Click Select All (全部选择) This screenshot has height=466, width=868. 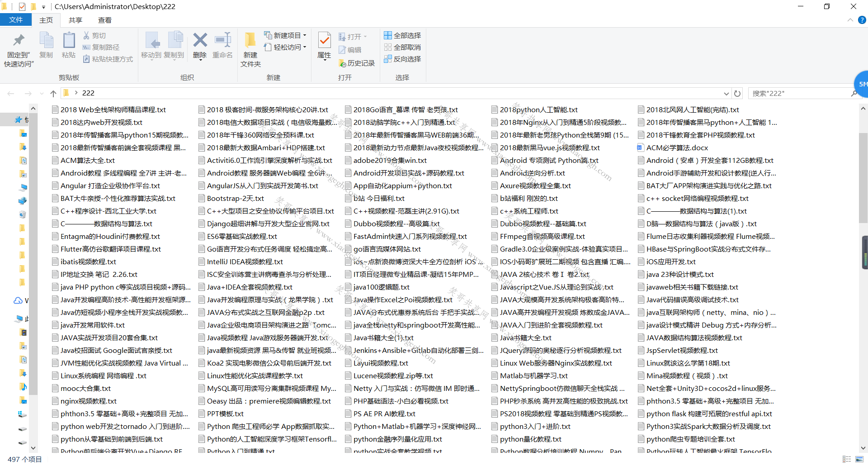[x=402, y=35]
